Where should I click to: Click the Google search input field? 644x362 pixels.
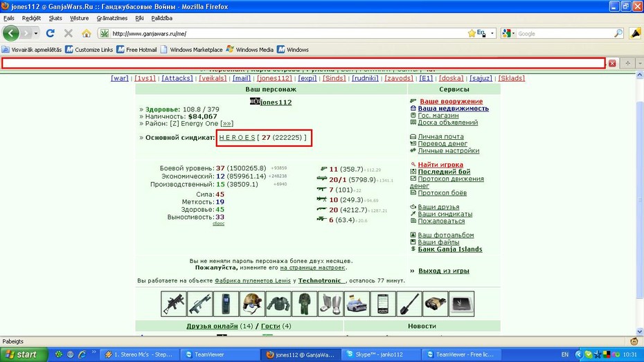point(565,34)
